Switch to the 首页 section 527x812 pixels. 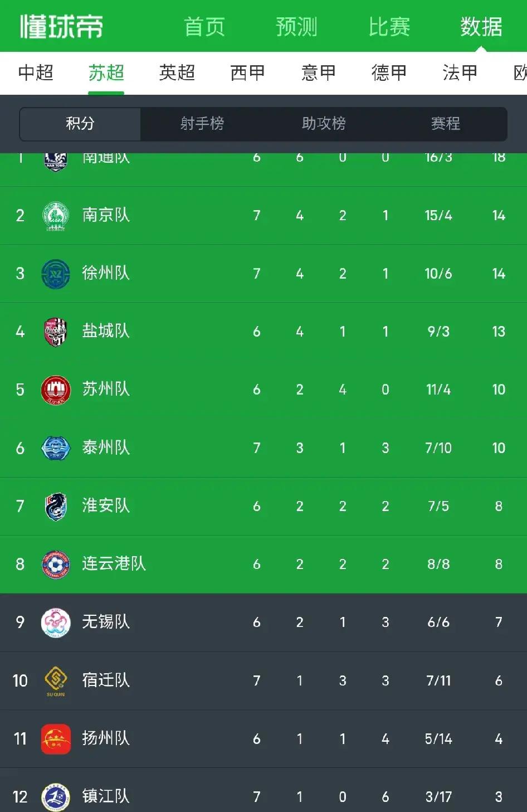(x=204, y=25)
